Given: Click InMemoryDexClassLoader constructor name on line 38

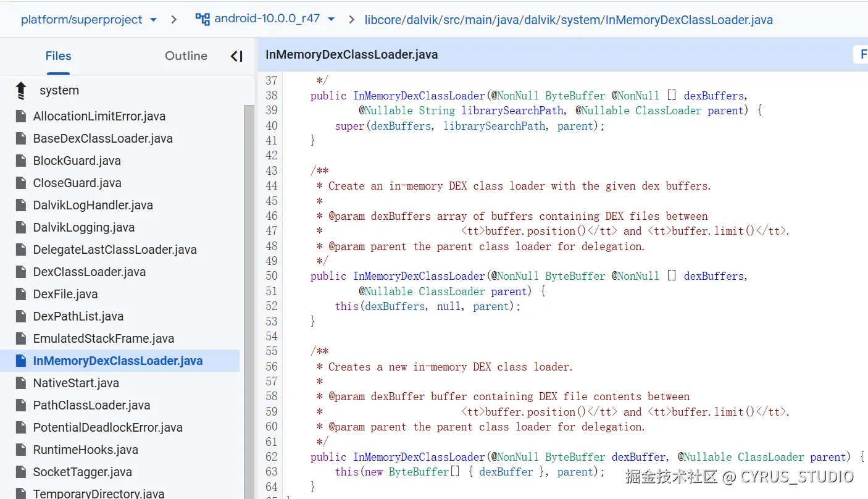Looking at the screenshot, I should click(x=419, y=96).
